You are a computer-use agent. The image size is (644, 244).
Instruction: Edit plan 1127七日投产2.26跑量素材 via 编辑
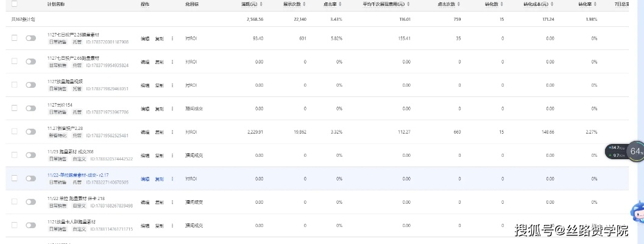(145, 38)
